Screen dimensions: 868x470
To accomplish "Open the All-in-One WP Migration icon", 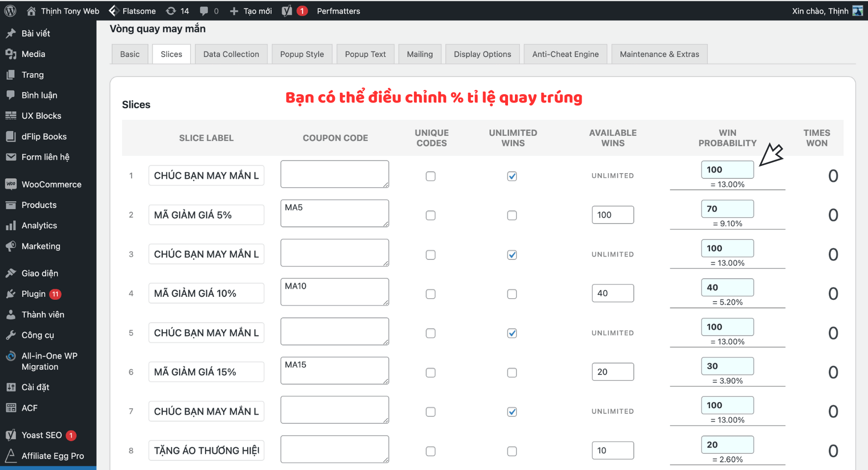I will point(11,356).
